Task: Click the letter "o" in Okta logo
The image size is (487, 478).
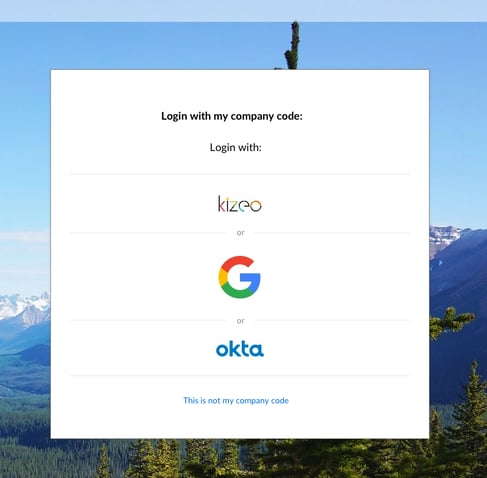Action: [222, 350]
